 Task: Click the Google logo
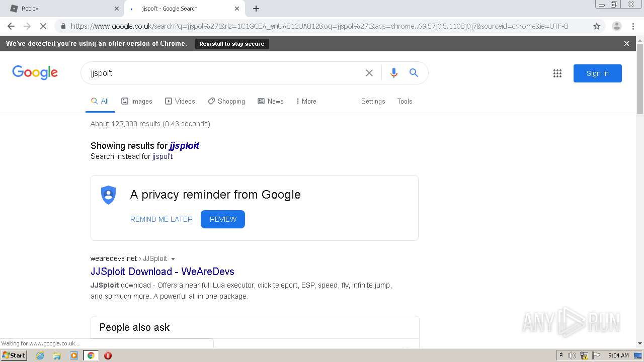(x=35, y=73)
